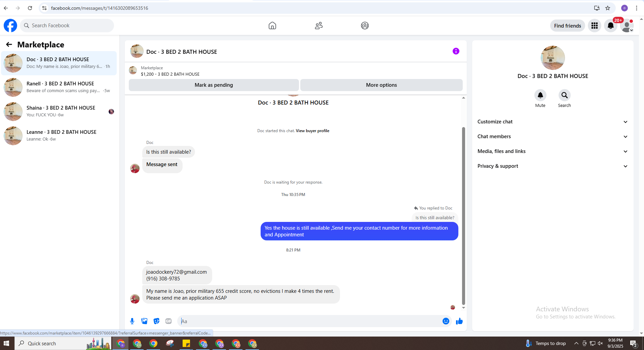Open the Chrome profile avatar
The width and height of the screenshot is (644, 350).
[624, 8]
